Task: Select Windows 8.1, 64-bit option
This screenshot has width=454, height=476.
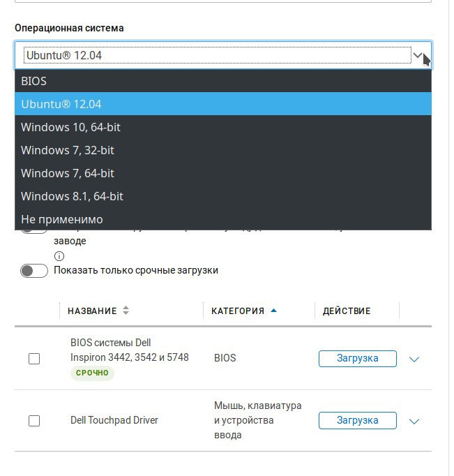Action: click(223, 196)
